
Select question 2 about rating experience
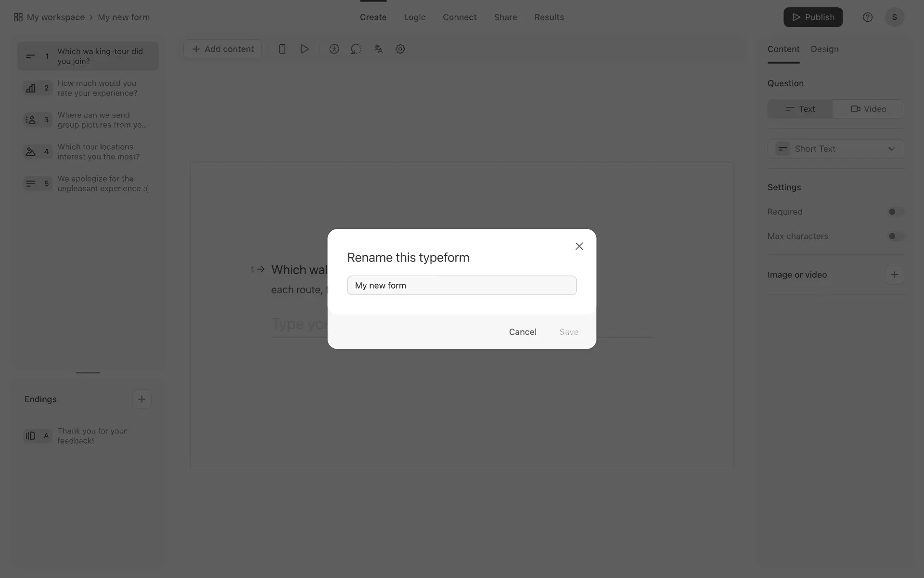pyautogui.click(x=88, y=88)
